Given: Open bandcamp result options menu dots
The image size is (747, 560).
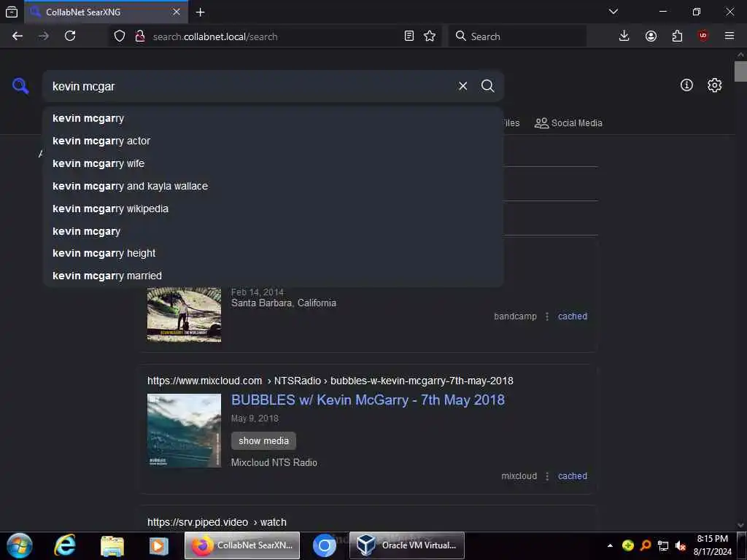Looking at the screenshot, I should 547,316.
